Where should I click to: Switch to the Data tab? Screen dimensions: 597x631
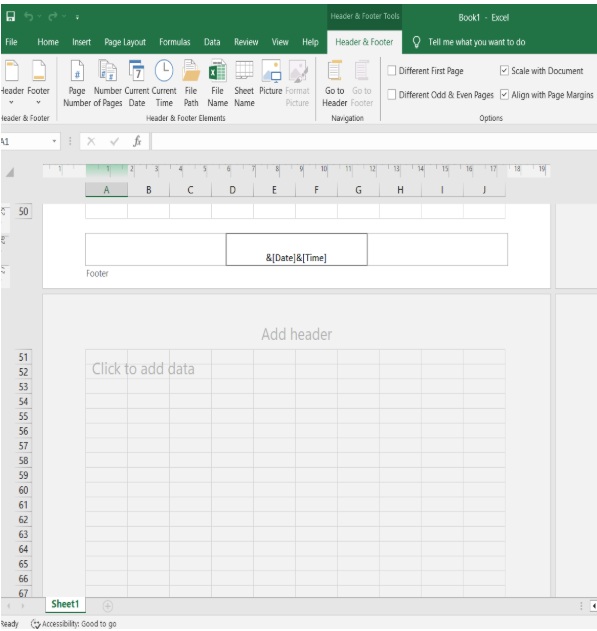click(212, 42)
